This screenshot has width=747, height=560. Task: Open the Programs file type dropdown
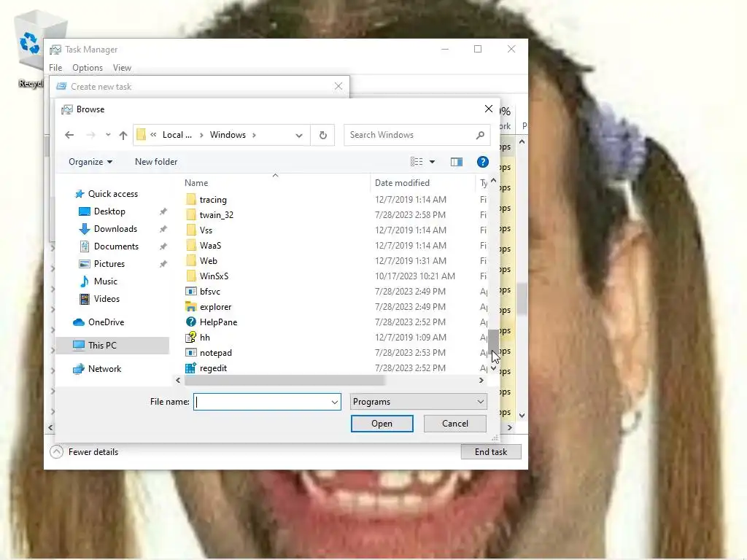(x=418, y=402)
